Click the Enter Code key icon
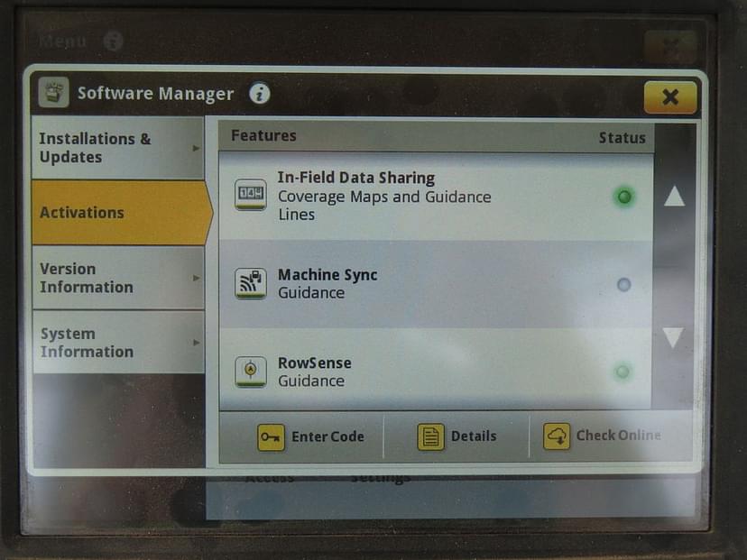747x560 pixels. click(x=271, y=437)
